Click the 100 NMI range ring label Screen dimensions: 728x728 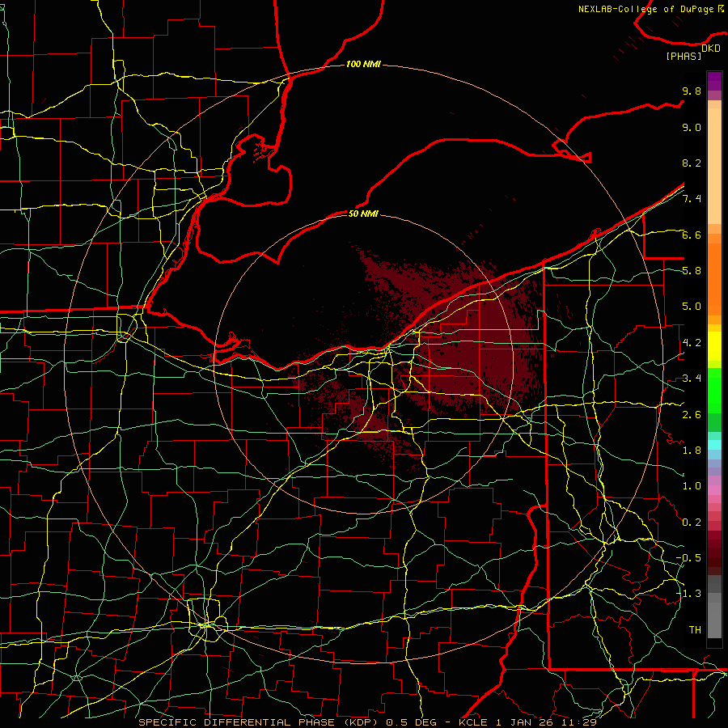point(363,64)
